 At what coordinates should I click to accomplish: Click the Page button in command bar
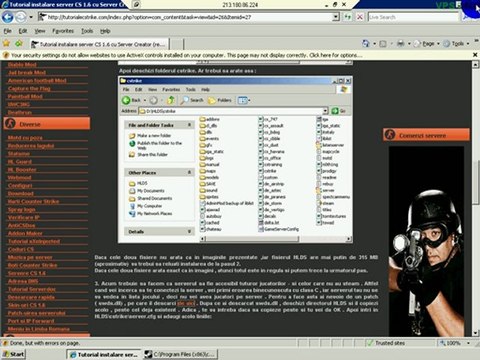pyautogui.click(x=425, y=44)
